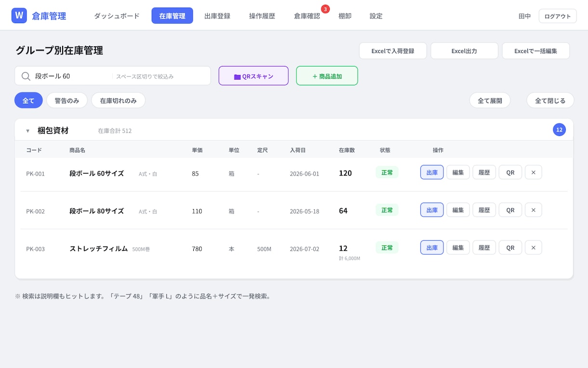Click QR for ストレッチフィルム

(x=510, y=247)
